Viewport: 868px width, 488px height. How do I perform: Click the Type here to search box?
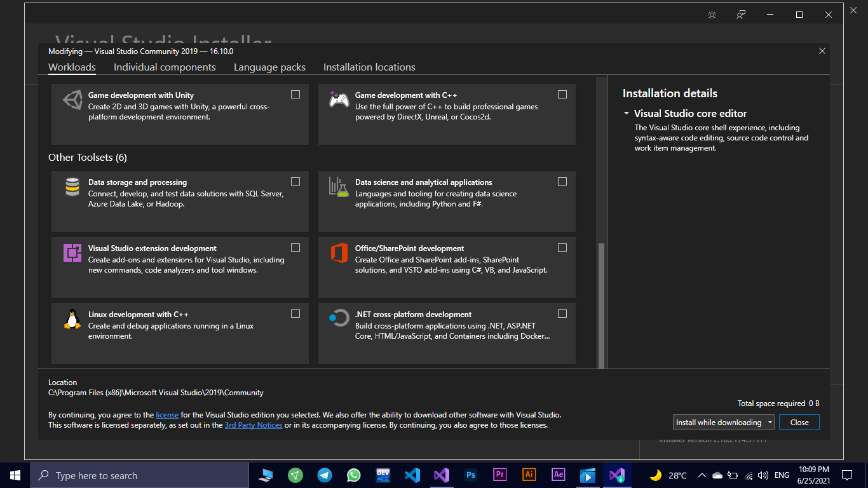pyautogui.click(x=140, y=475)
